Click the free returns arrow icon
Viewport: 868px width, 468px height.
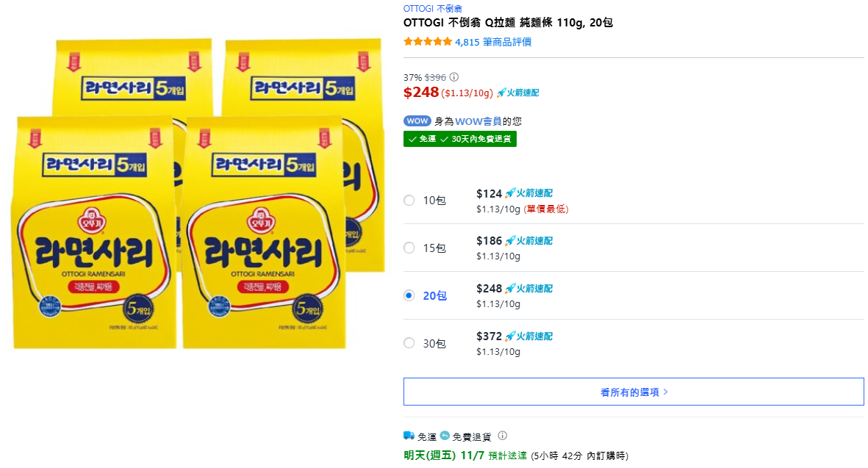445,436
